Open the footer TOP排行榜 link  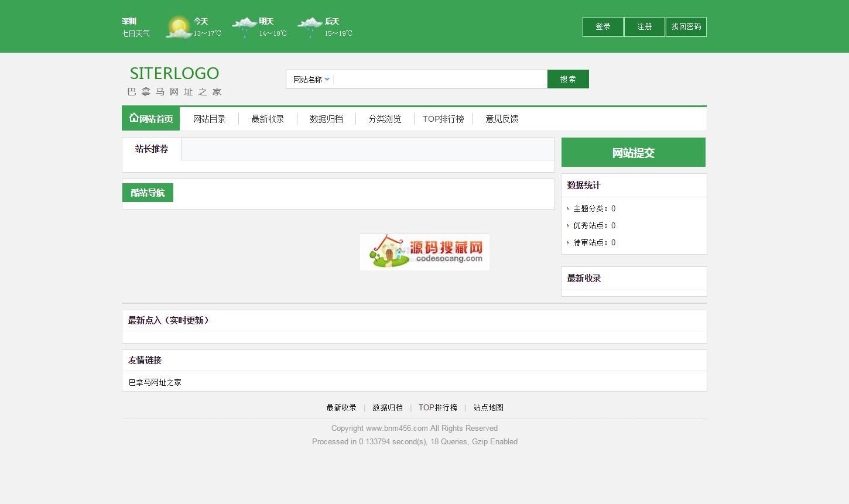[x=438, y=407]
